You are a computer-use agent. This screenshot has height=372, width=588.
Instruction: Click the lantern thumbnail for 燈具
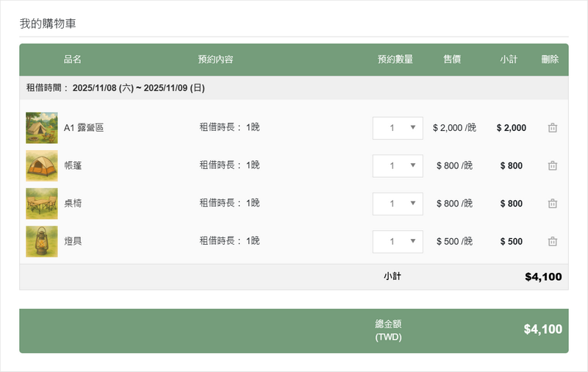pos(41,241)
